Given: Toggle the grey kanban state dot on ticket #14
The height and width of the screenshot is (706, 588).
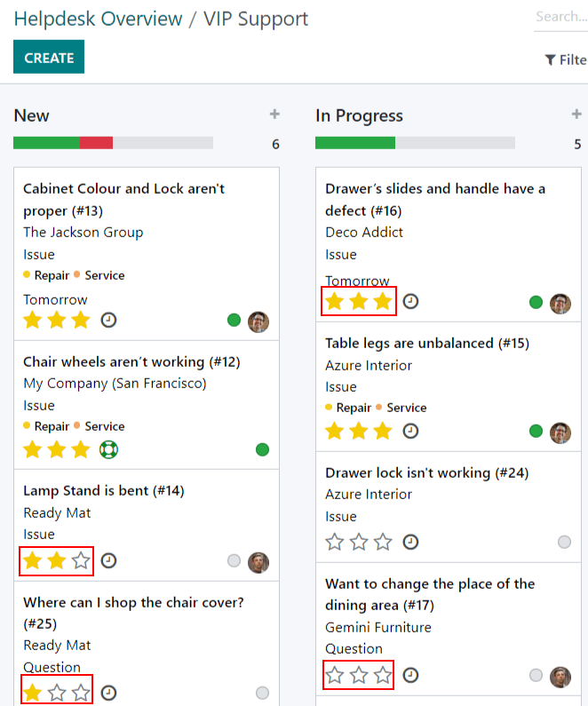Looking at the screenshot, I should coord(234,560).
